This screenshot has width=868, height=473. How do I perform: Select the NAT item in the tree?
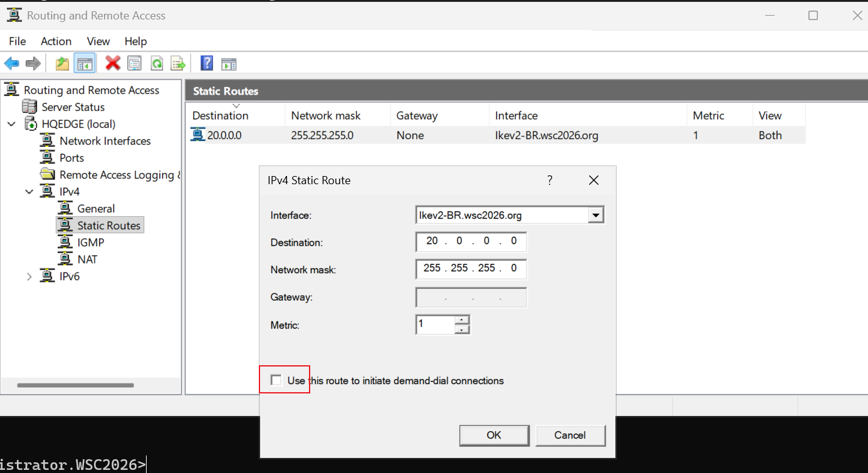click(x=87, y=259)
